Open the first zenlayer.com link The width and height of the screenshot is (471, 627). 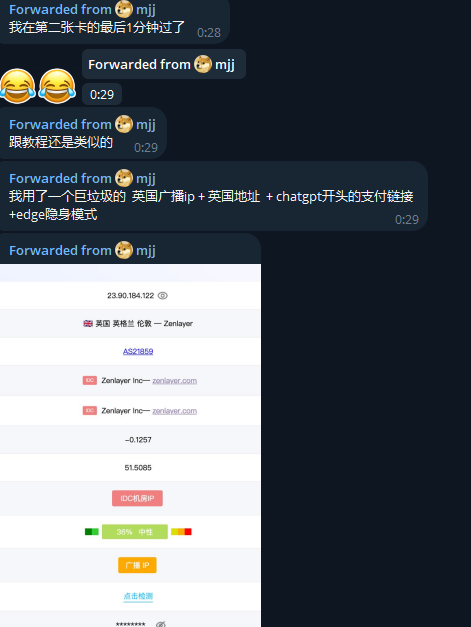click(175, 381)
